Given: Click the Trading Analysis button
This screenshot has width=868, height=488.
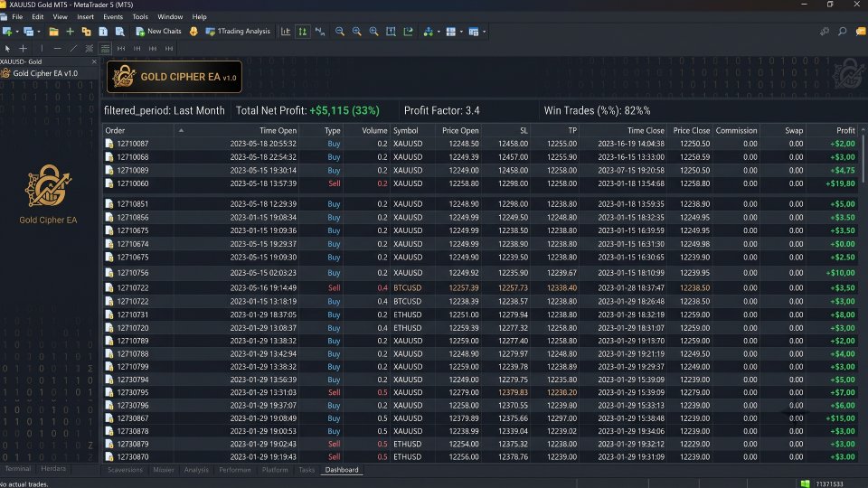Looking at the screenshot, I should point(238,32).
